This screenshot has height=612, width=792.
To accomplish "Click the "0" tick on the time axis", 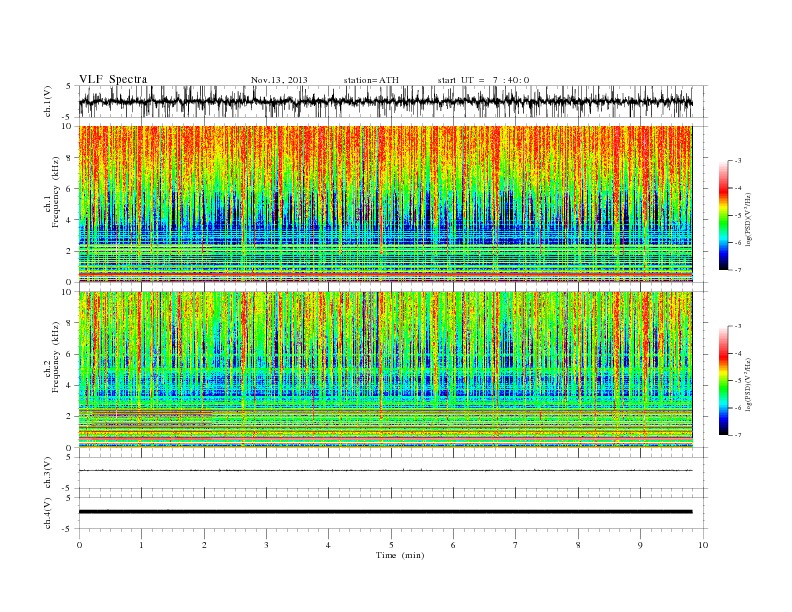I will coord(79,545).
